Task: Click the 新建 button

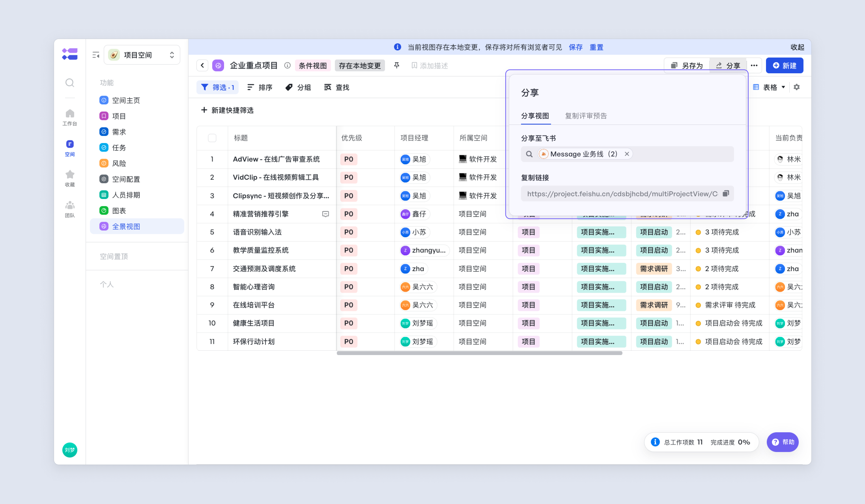Action: point(785,65)
